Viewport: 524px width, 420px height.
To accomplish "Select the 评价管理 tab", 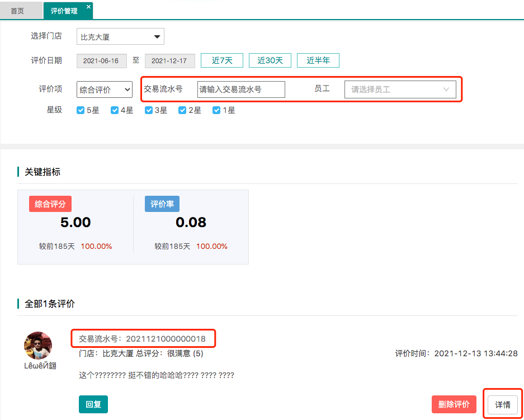I will click(x=64, y=11).
